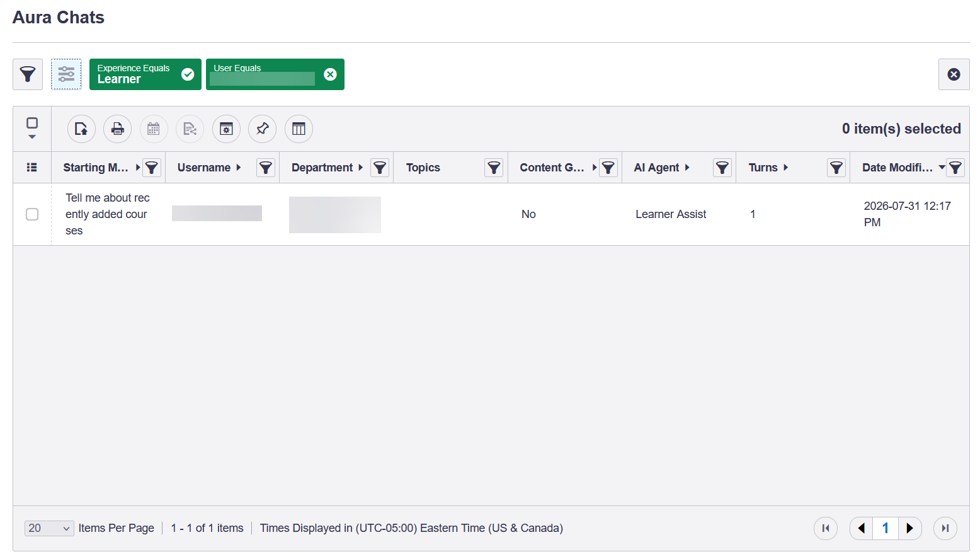Screen dimensions: 980x559
Task: Click the 'No' content cell
Action: pyautogui.click(x=528, y=214)
